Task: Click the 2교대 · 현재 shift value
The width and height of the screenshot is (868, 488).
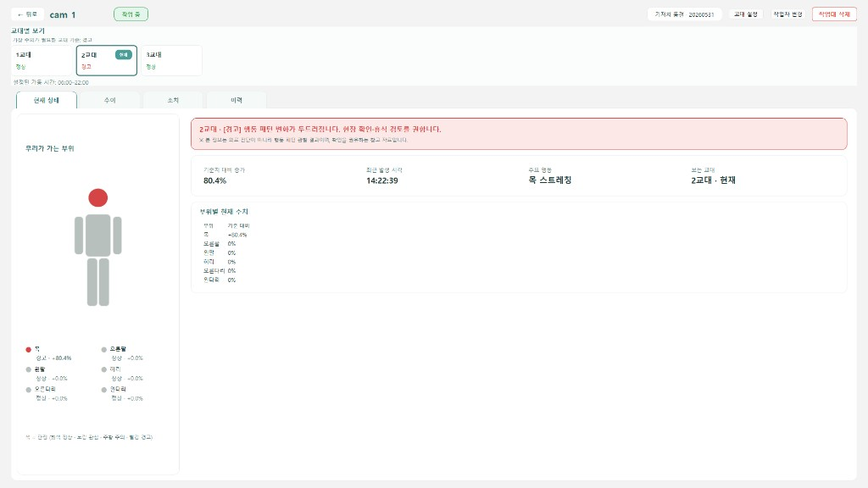Action: [713, 180]
